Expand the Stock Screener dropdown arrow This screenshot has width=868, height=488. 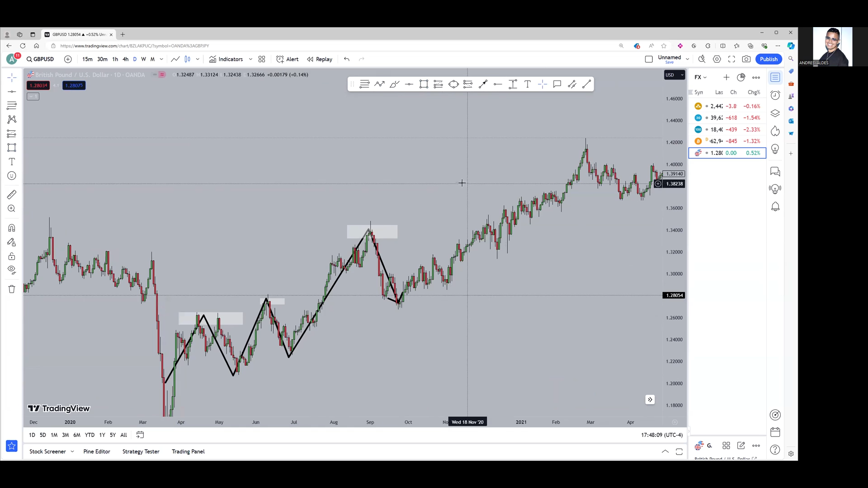click(x=72, y=451)
